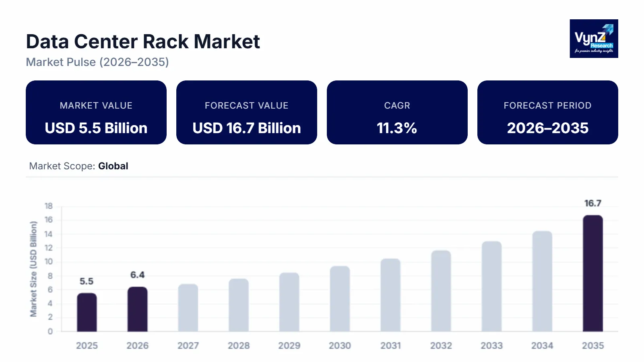Click the 16.7 value label above 2035

click(x=593, y=204)
